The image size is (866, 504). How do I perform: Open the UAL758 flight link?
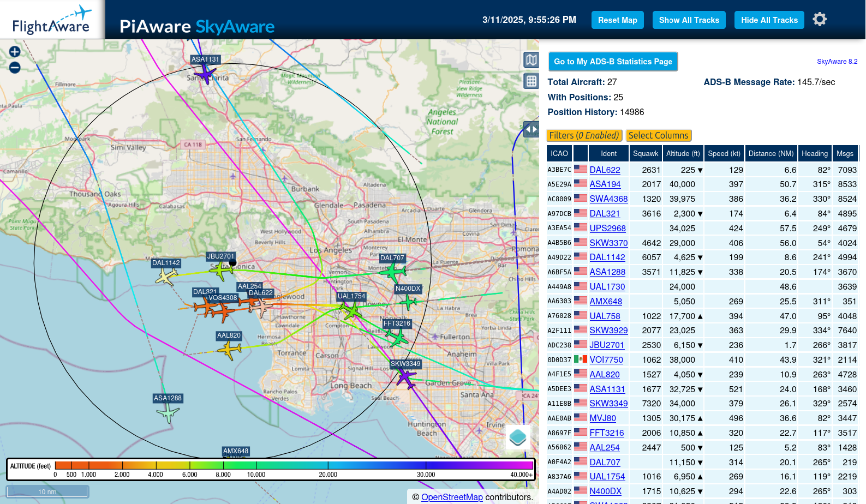click(605, 316)
